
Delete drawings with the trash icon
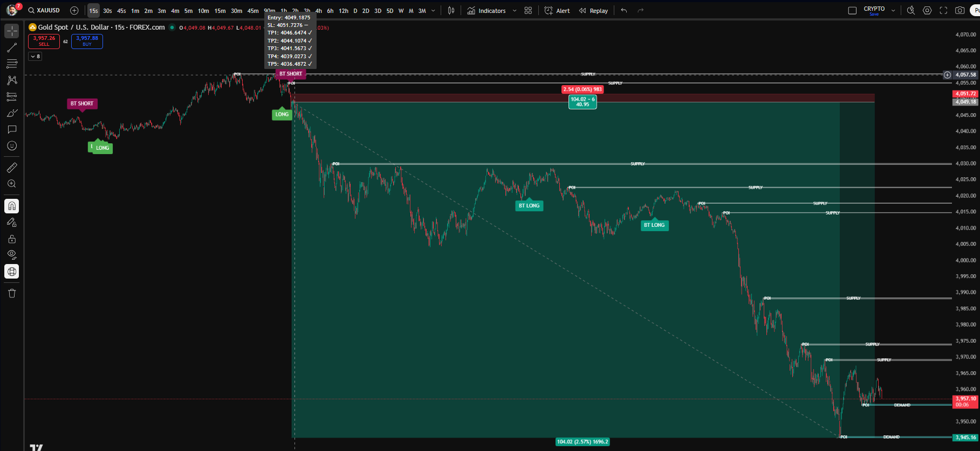[12, 293]
